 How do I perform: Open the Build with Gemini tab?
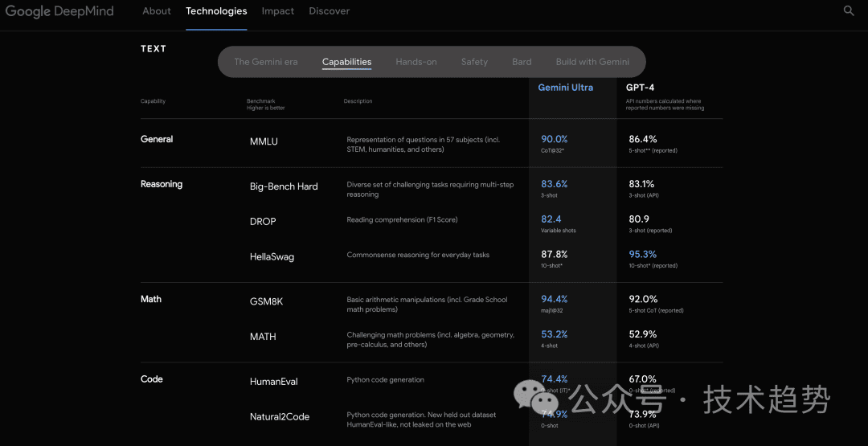(x=592, y=61)
